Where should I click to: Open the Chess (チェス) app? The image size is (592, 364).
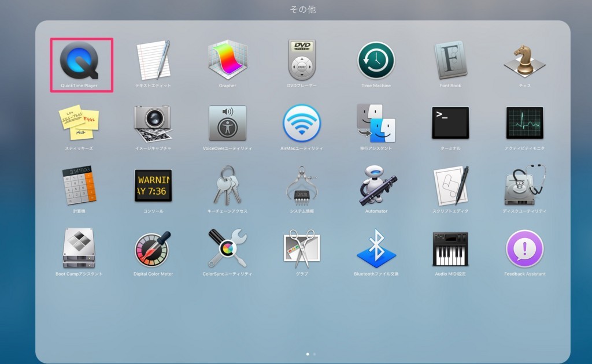(524, 61)
